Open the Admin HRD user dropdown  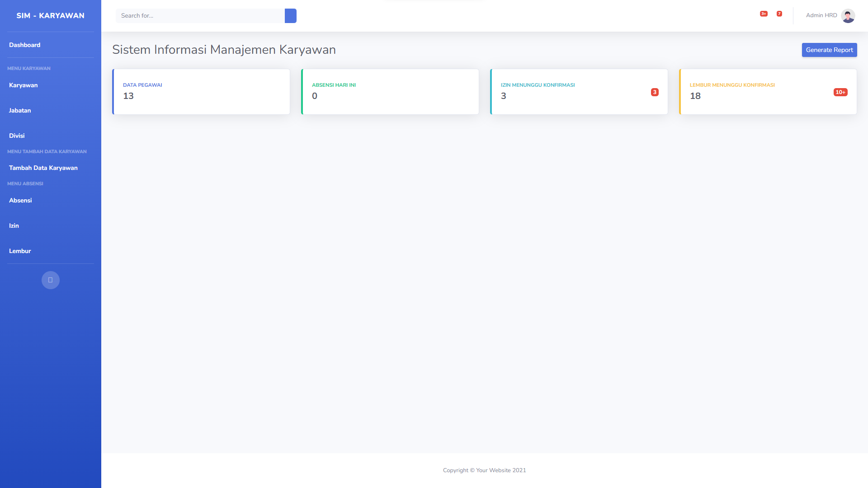pyautogui.click(x=821, y=15)
